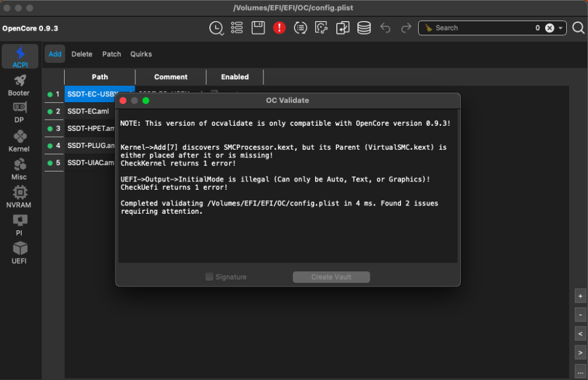This screenshot has width=588, height=380.
Task: Open the NVRAM section
Action: pos(19,197)
